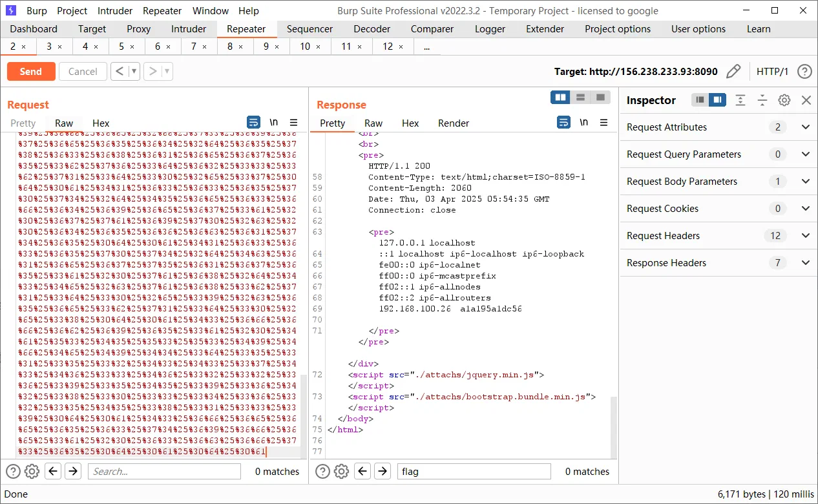Select tabbed combined layout

coord(600,97)
